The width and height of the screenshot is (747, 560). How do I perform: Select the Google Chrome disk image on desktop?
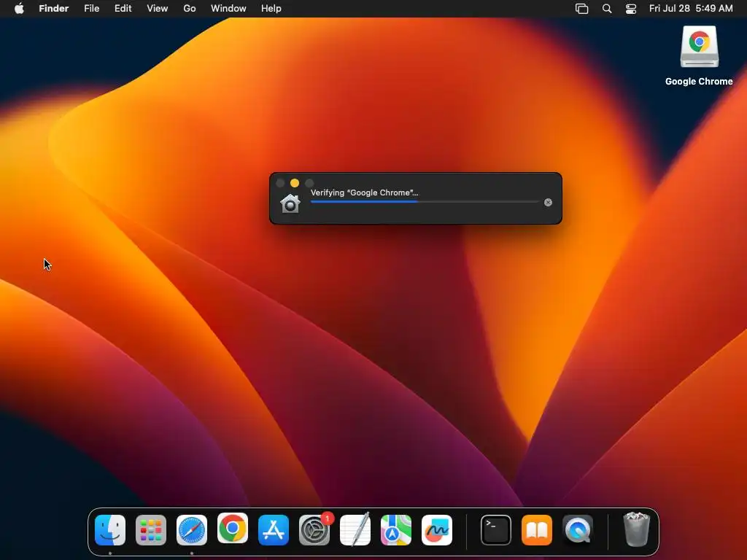click(x=700, y=47)
